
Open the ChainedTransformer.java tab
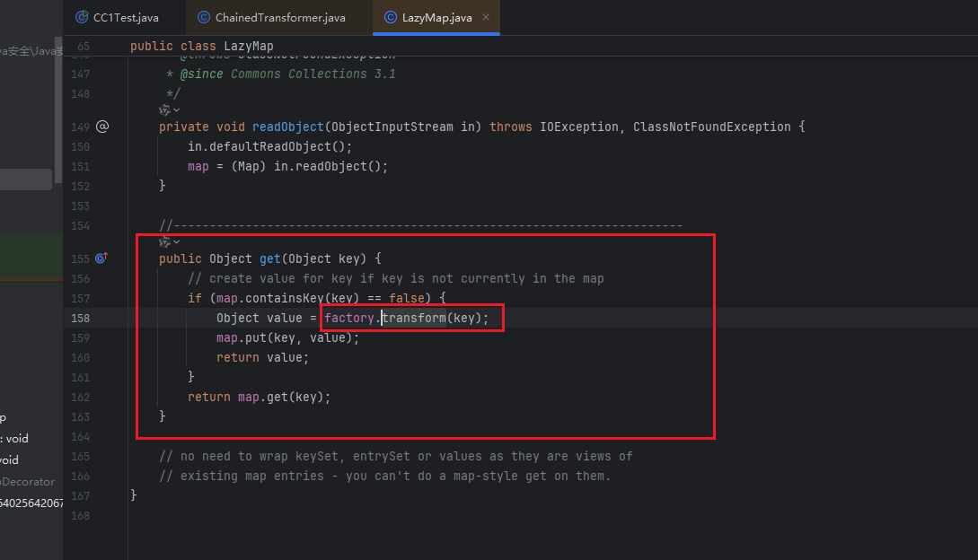(279, 18)
